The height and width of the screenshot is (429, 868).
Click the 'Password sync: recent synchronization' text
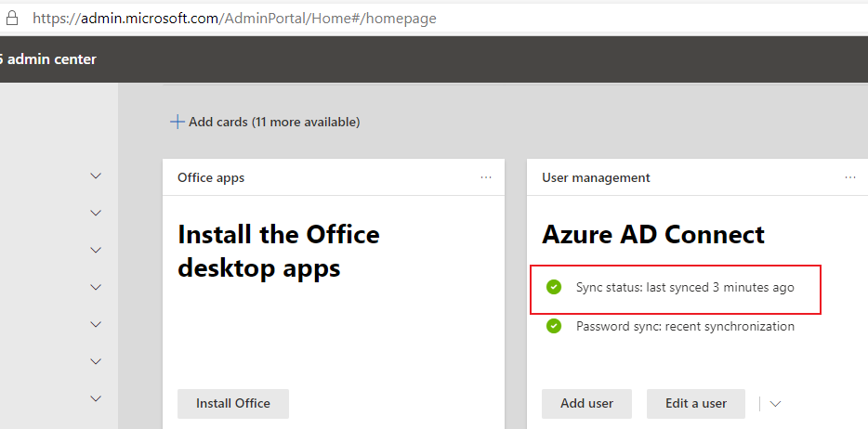685,326
